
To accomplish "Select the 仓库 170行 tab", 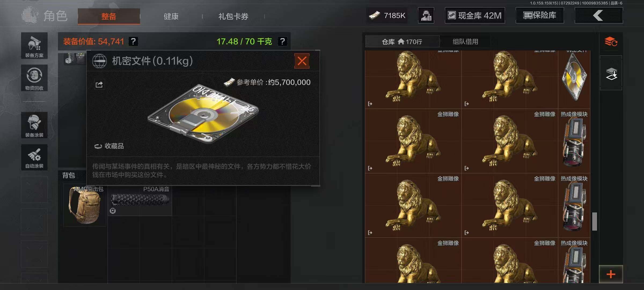I will point(402,42).
